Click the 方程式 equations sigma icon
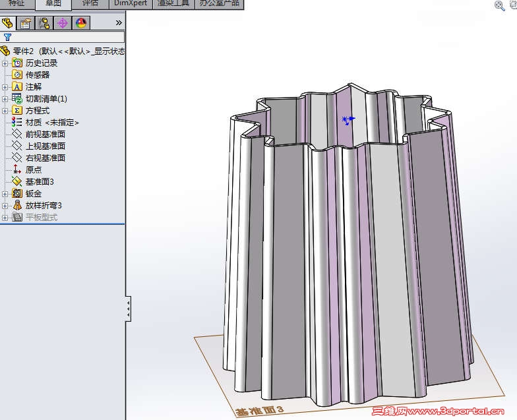 pos(17,111)
